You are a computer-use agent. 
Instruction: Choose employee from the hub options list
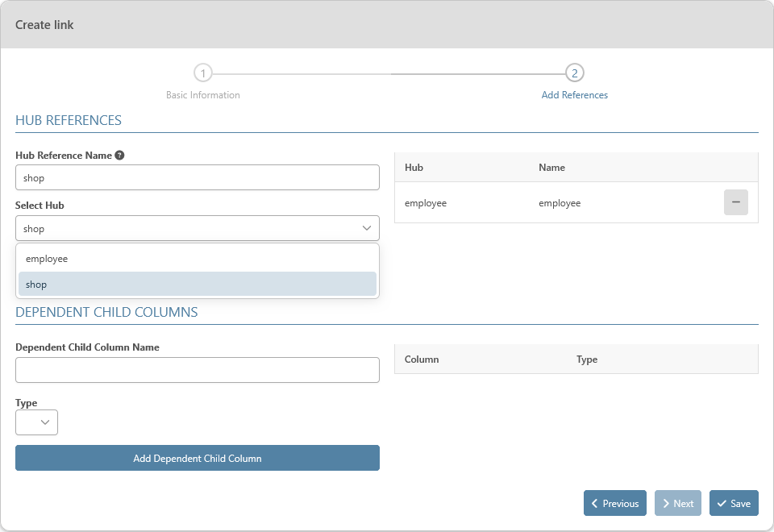click(x=197, y=259)
